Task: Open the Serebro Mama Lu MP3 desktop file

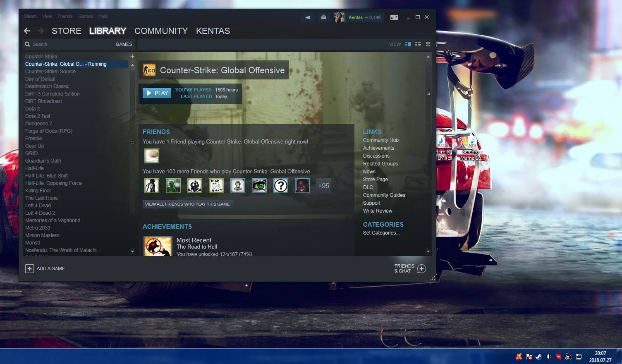Action: coord(471,149)
